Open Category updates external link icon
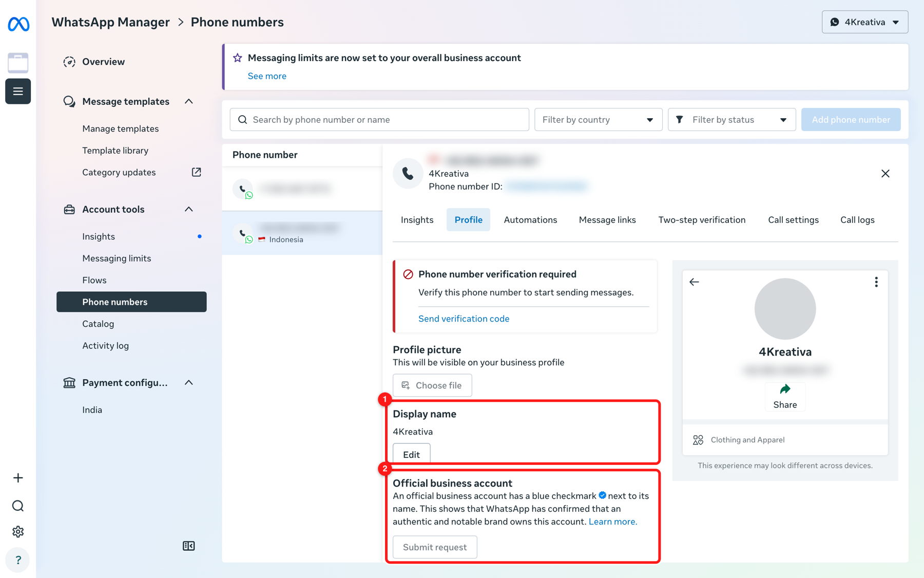The width and height of the screenshot is (924, 578). pos(196,172)
